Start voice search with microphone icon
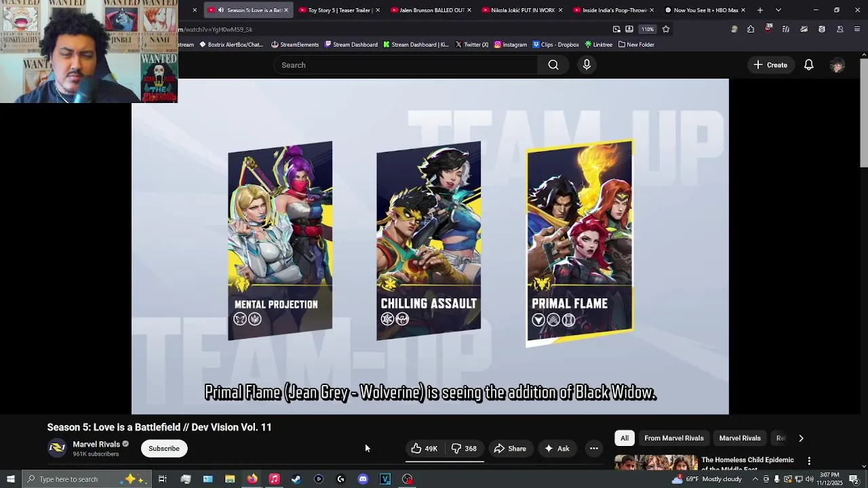Screen dimensions: 868x488 pyautogui.click(x=587, y=65)
